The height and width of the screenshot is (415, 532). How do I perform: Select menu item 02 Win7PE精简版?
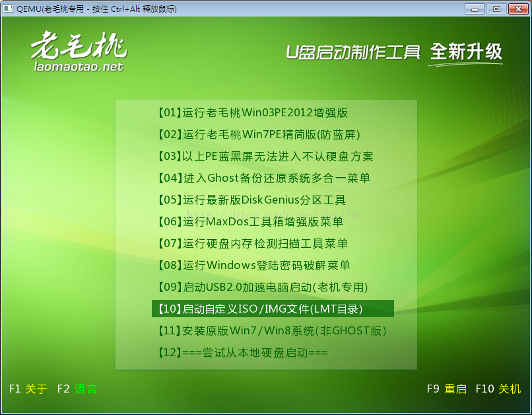pos(259,135)
